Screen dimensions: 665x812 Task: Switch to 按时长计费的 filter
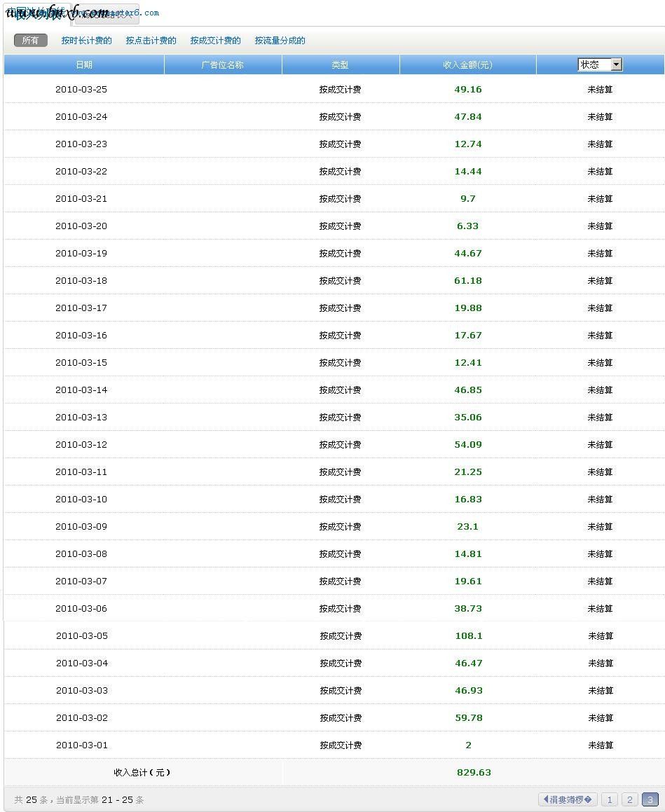click(86, 41)
